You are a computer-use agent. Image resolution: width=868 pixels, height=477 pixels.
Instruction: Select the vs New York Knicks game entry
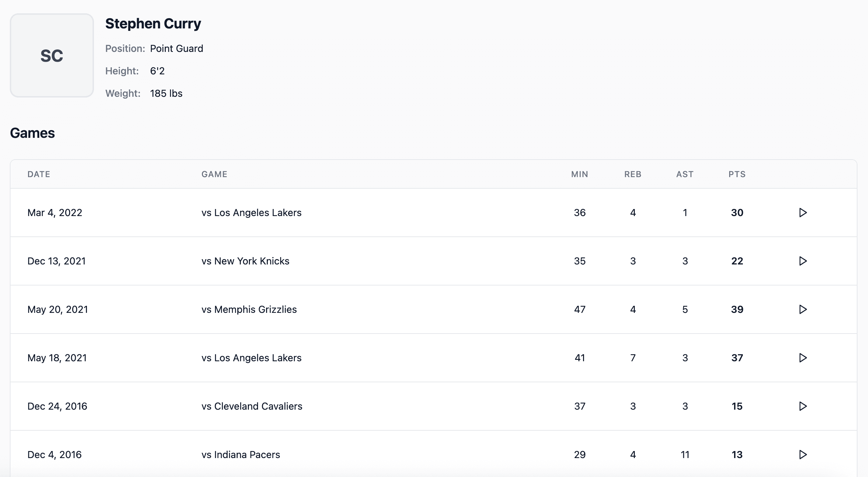click(x=245, y=261)
